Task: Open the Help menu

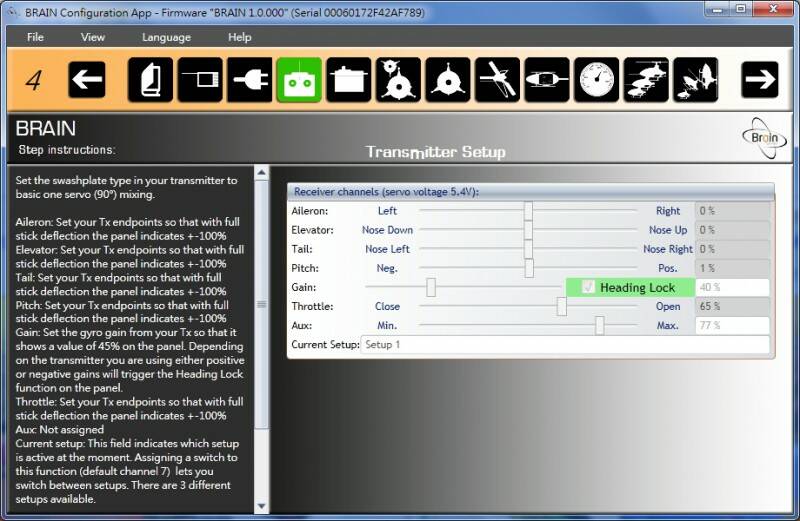Action: (240, 37)
